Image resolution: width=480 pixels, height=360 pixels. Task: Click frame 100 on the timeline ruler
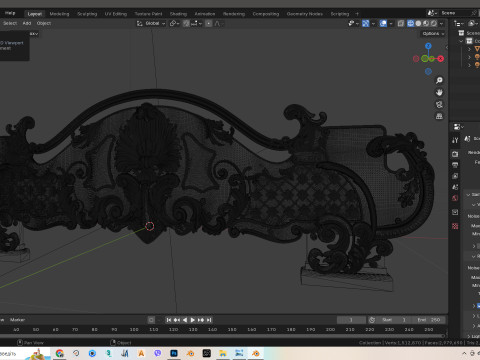coord(134,329)
